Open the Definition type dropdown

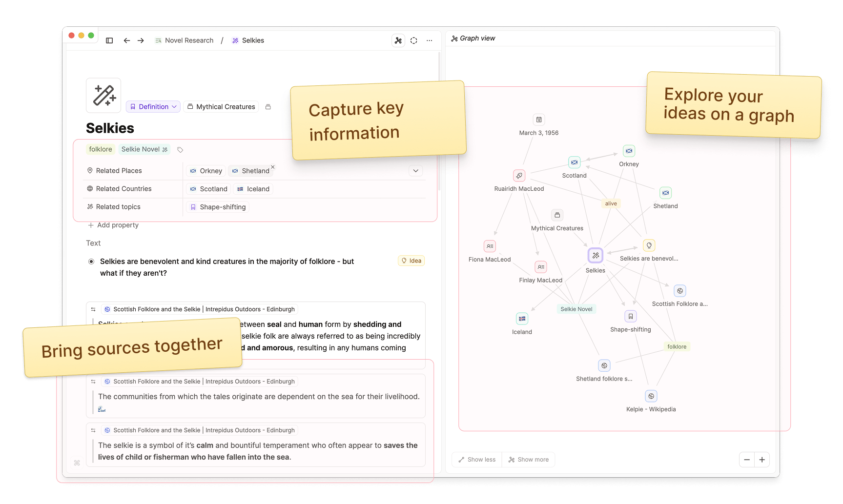coord(153,107)
